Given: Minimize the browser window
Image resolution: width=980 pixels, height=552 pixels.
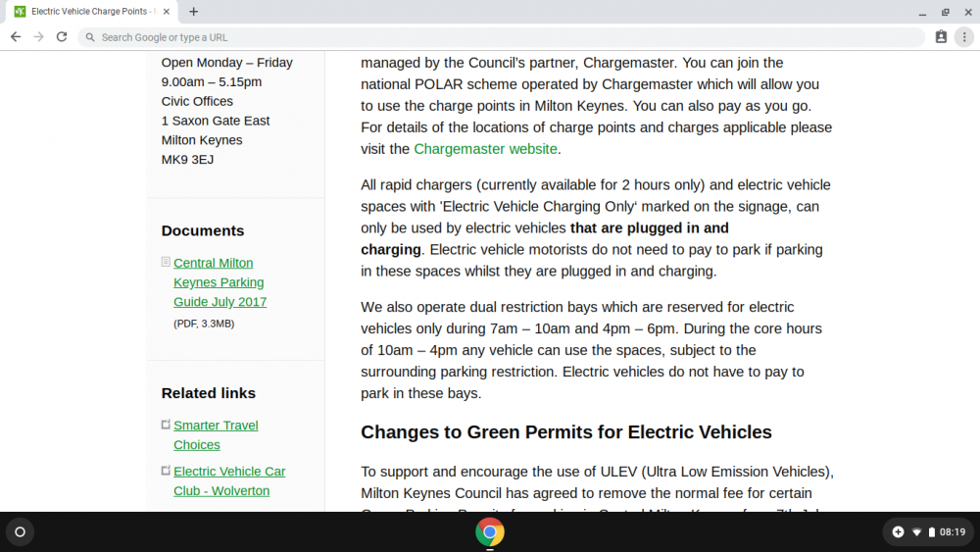Looking at the screenshot, I should coord(922,12).
